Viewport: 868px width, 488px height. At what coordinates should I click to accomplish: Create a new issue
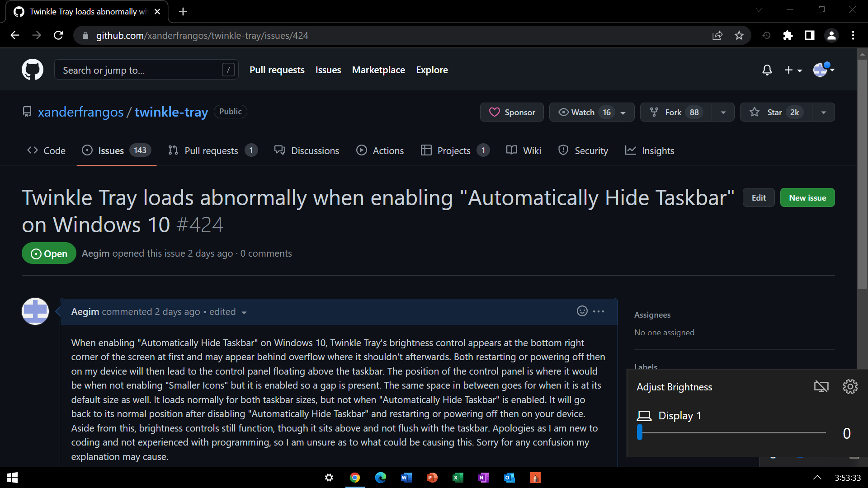coord(807,197)
